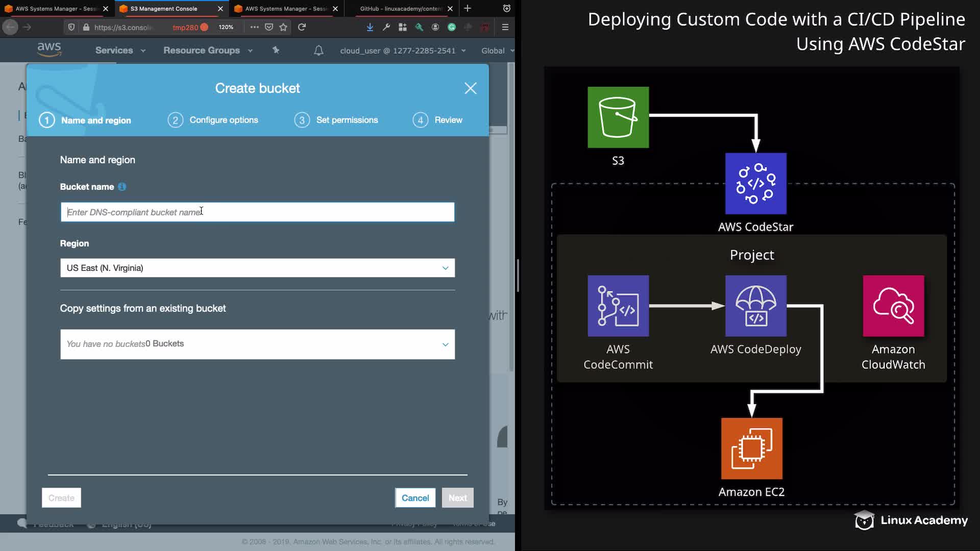Viewport: 980px width, 551px height.
Task: Bookmark this page with the star icon
Action: [x=284, y=27]
